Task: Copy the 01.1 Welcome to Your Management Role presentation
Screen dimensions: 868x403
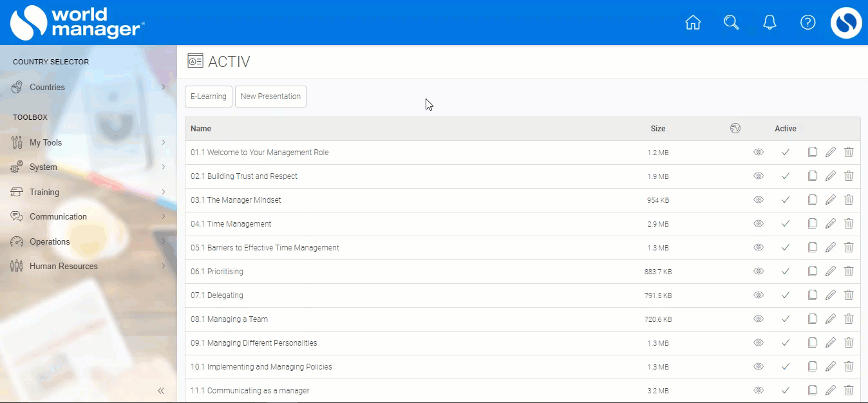Action: coord(813,153)
